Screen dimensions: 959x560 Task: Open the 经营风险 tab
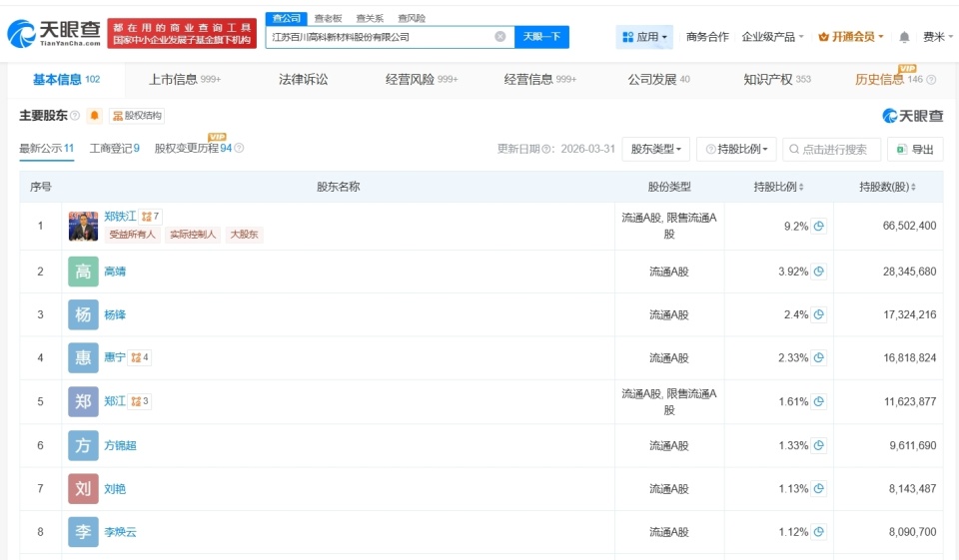coord(422,80)
